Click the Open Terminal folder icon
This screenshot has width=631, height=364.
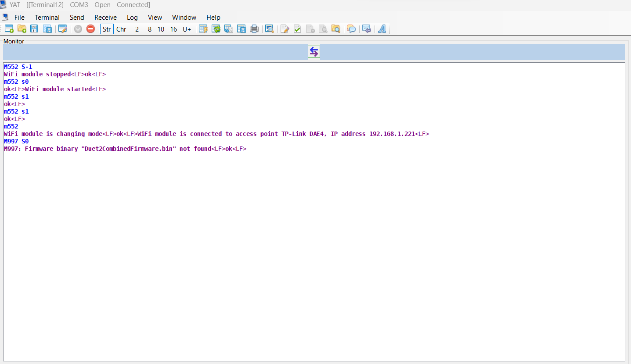[22, 29]
